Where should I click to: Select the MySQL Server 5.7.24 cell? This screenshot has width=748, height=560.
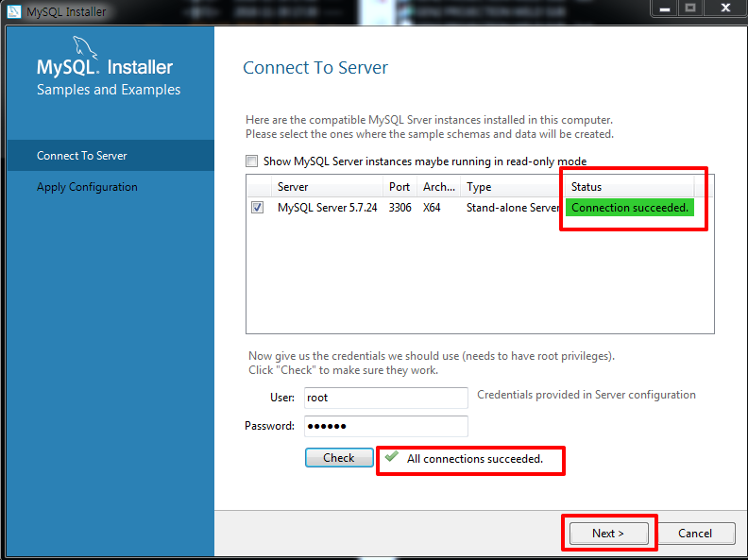point(327,208)
